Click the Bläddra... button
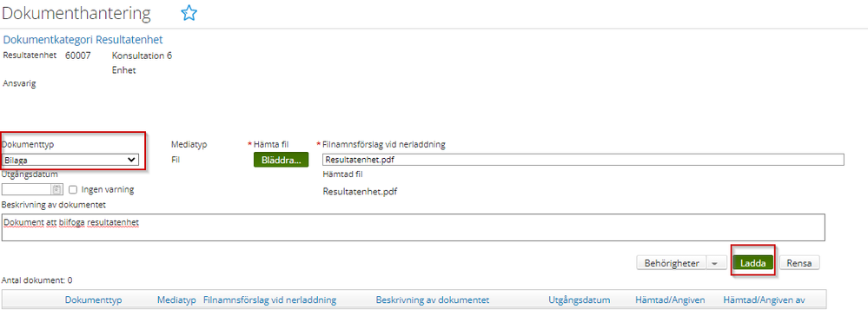Viewport: 868px width, 329px height. [281, 160]
